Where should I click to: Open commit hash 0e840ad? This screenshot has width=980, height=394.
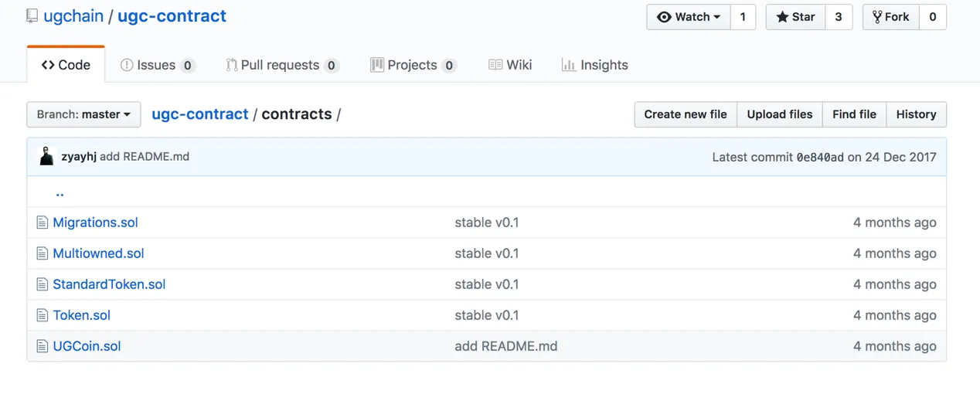[820, 157]
